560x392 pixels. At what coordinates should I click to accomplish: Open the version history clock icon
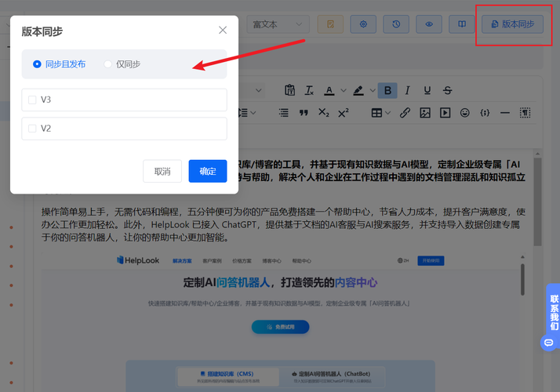pyautogui.click(x=396, y=24)
